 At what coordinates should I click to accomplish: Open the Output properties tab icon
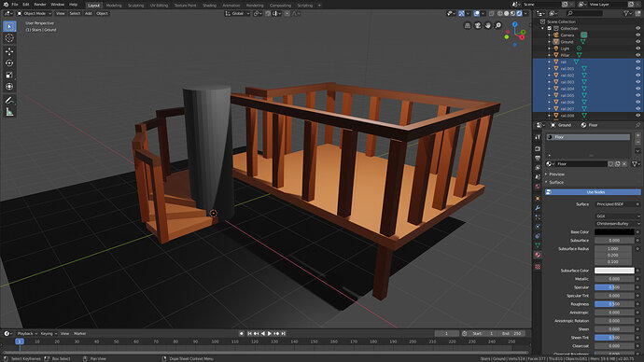pyautogui.click(x=538, y=158)
